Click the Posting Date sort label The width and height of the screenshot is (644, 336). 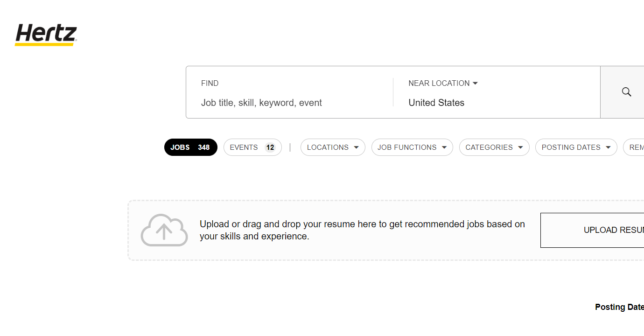(x=619, y=307)
